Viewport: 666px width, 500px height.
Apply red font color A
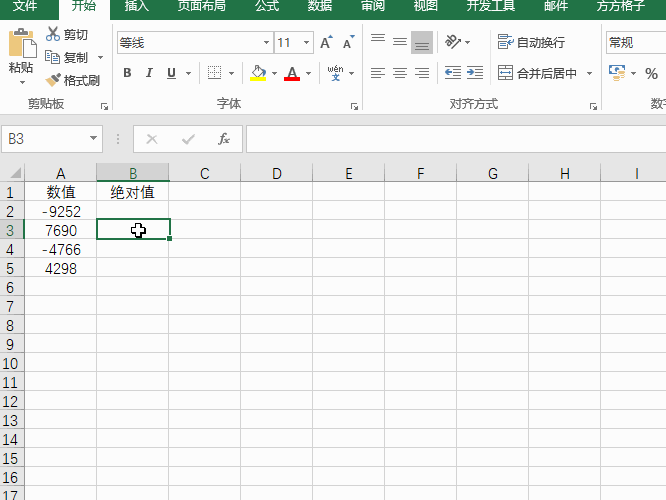point(292,73)
